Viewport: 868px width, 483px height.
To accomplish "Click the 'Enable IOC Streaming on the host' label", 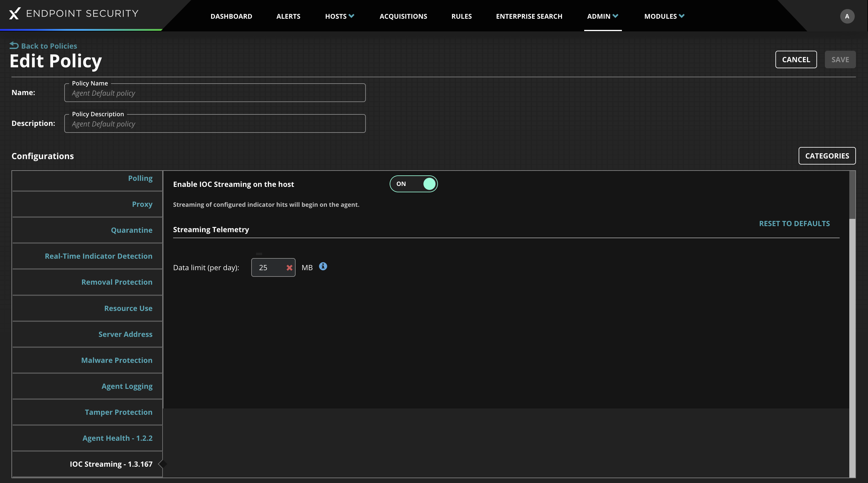I will 233,184.
